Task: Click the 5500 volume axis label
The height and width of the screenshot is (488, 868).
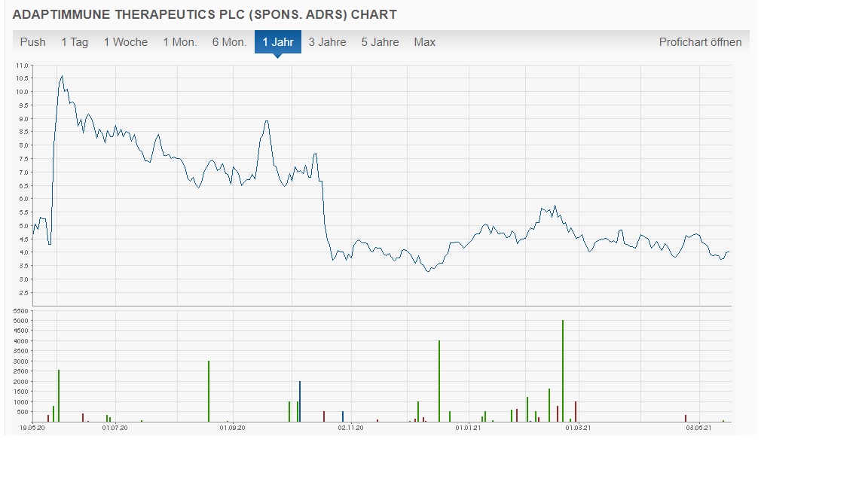Action: pyautogui.click(x=21, y=311)
